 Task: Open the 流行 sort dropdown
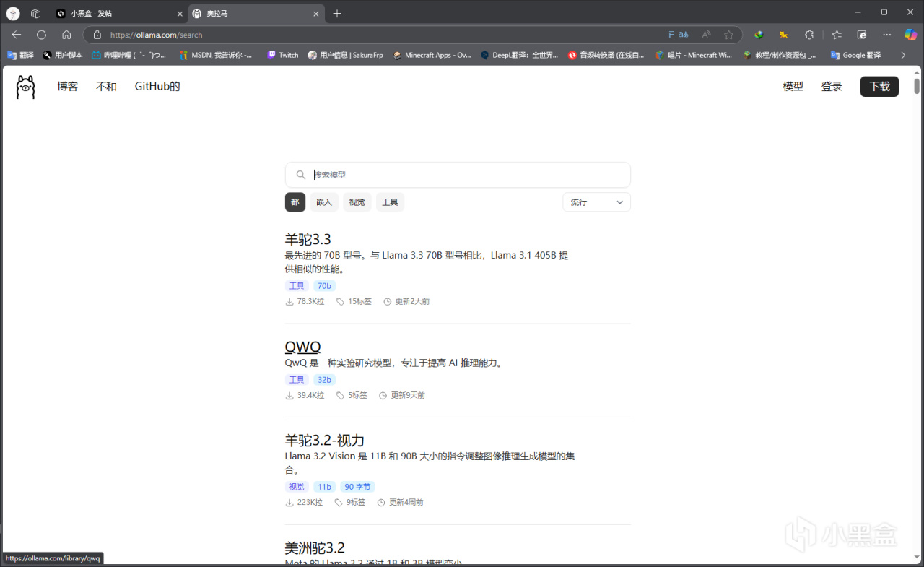[x=596, y=202]
